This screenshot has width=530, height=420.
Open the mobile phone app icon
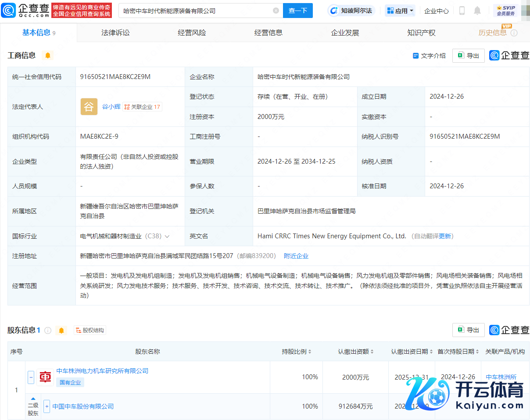462,11
